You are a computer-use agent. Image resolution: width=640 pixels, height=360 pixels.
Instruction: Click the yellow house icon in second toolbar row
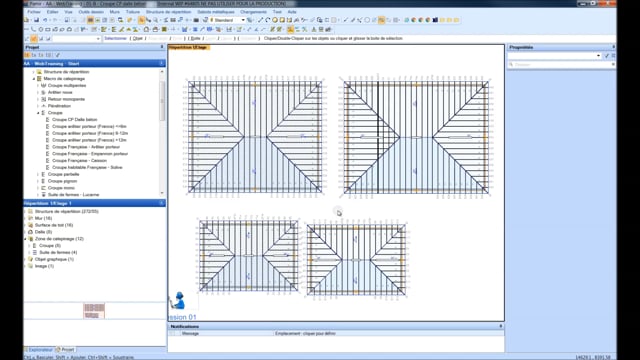click(129, 29)
